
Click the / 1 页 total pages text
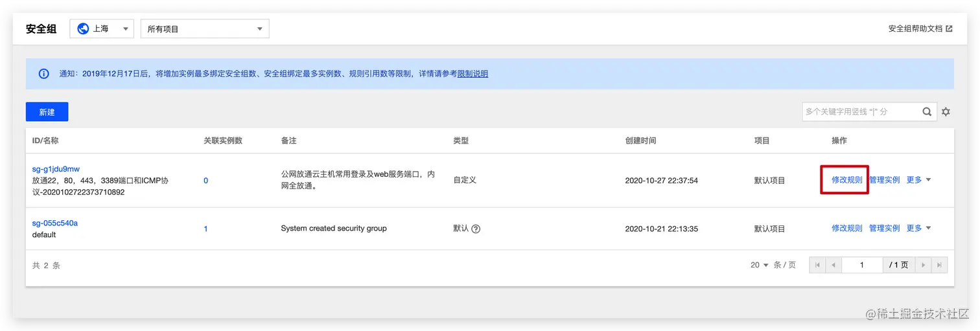pyautogui.click(x=898, y=265)
